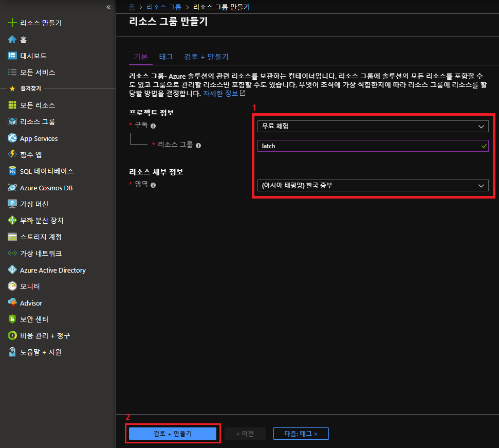Select the 기본 tab
This screenshot has width=499, height=448.
[141, 57]
